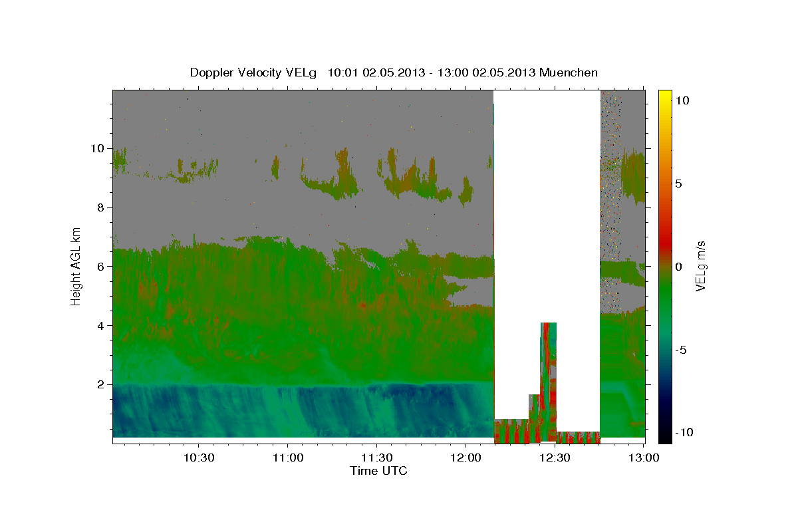The image size is (798, 532).
Task: Click the white data gap region in plot
Action: 547,206
